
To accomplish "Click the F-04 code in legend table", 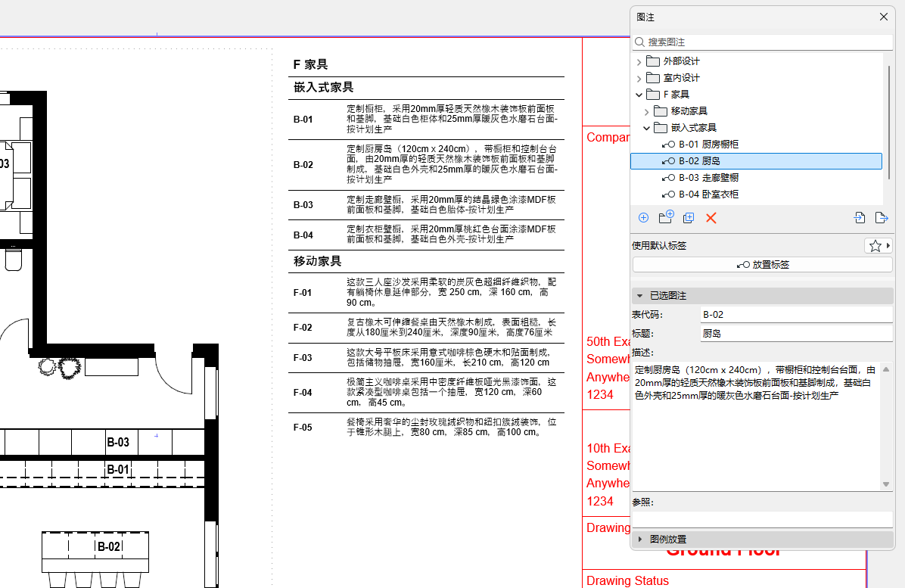I will click(x=303, y=393).
